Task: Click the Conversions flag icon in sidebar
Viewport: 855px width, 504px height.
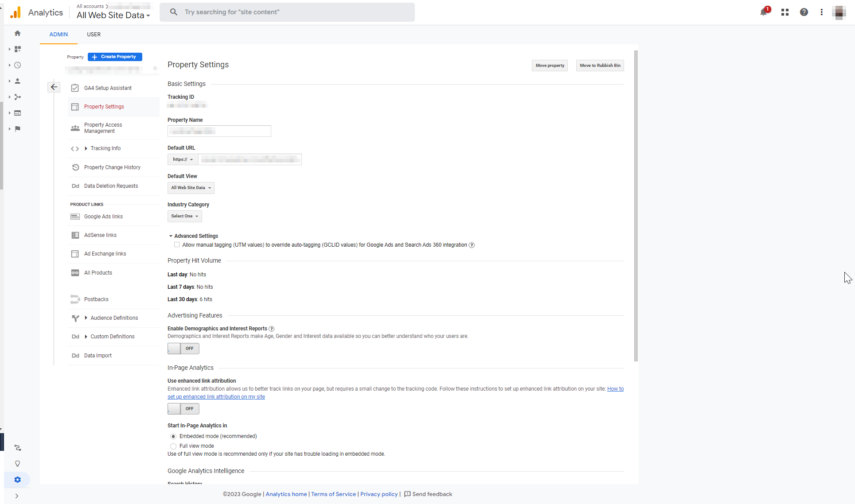Action: pyautogui.click(x=18, y=129)
